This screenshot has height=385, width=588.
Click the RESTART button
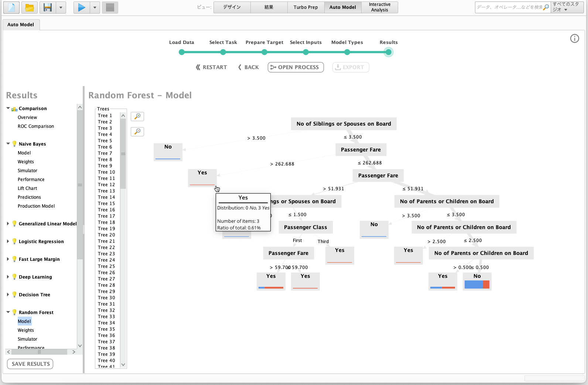211,67
